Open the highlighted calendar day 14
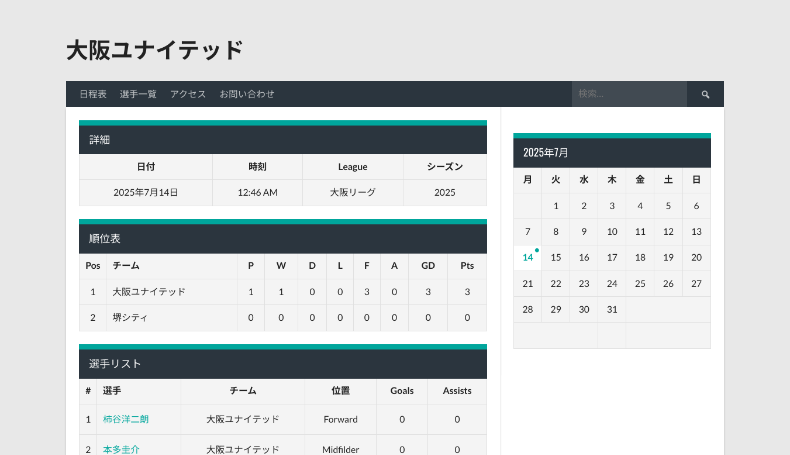 tap(528, 257)
